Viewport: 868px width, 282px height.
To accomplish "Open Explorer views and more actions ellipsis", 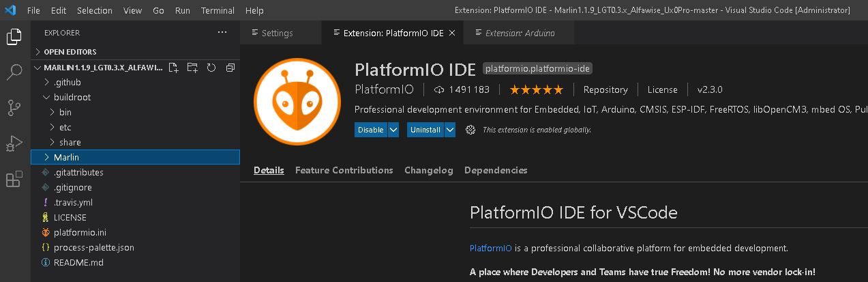I will coord(222,32).
